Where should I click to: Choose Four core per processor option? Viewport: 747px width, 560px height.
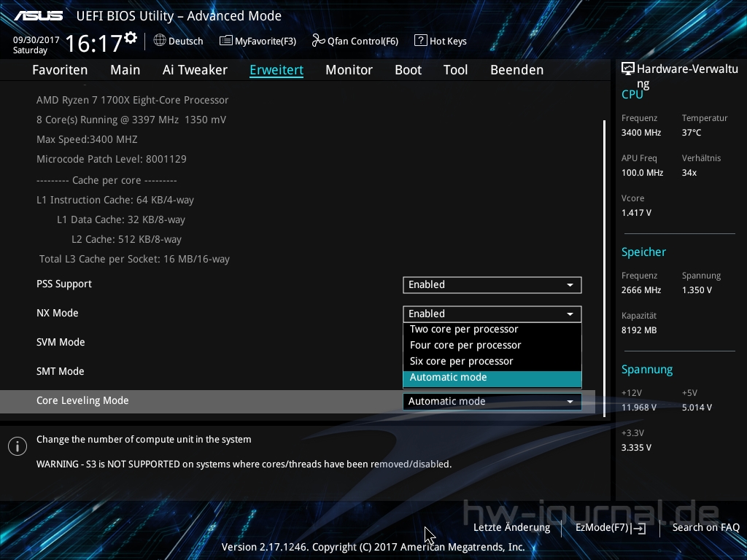point(492,345)
